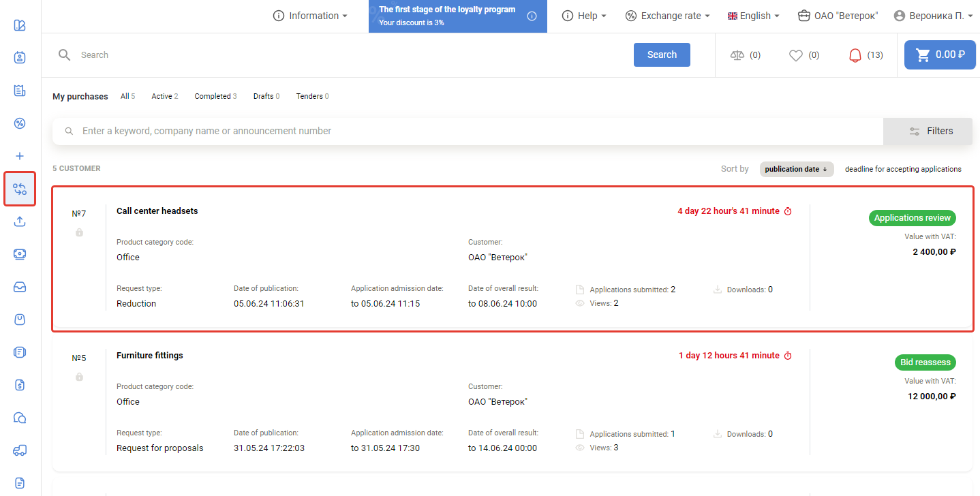
Task: Open the Information dropdown
Action: click(310, 16)
